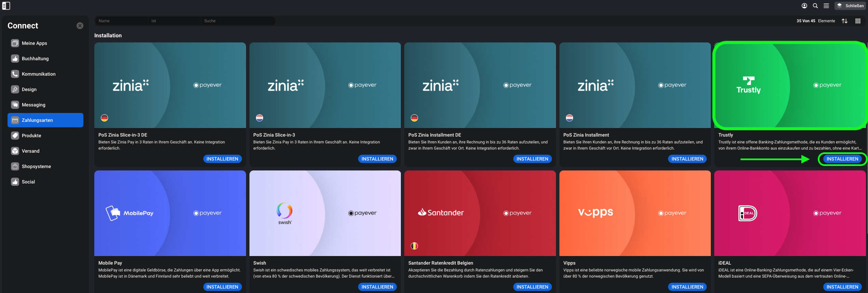Install PoS Zinia Slice-in-3 DE

(222, 159)
